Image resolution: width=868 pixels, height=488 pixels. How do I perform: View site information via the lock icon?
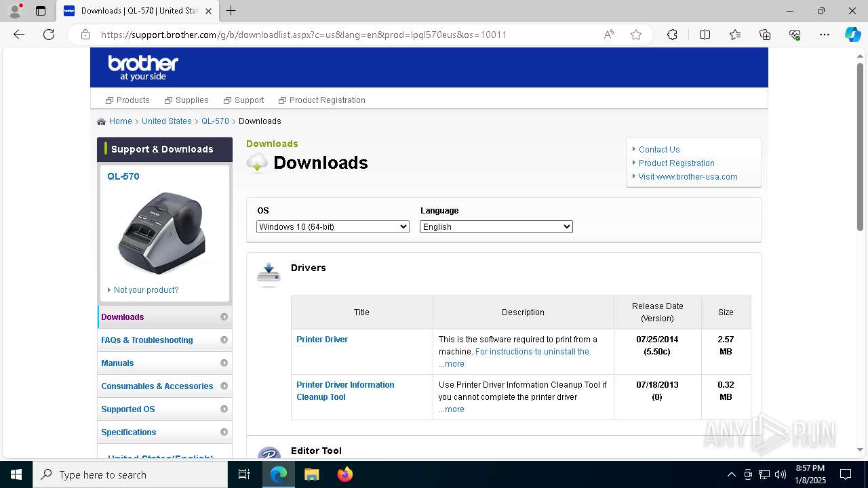click(x=85, y=35)
